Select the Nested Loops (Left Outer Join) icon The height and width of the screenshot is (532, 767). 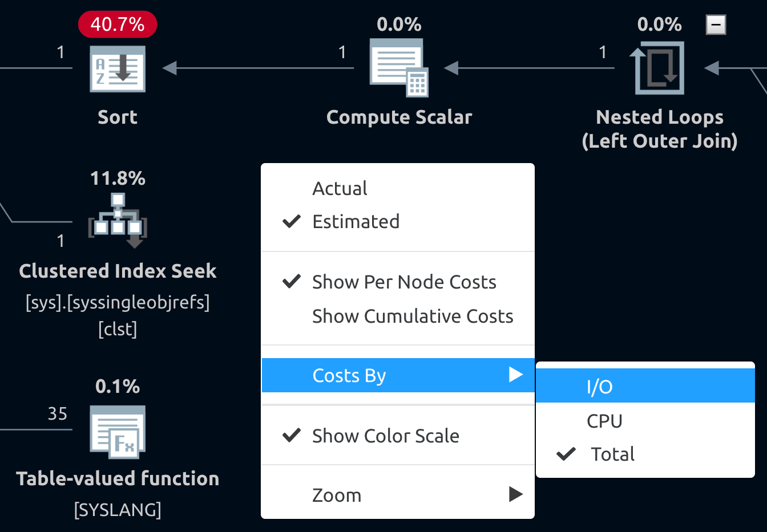659,67
